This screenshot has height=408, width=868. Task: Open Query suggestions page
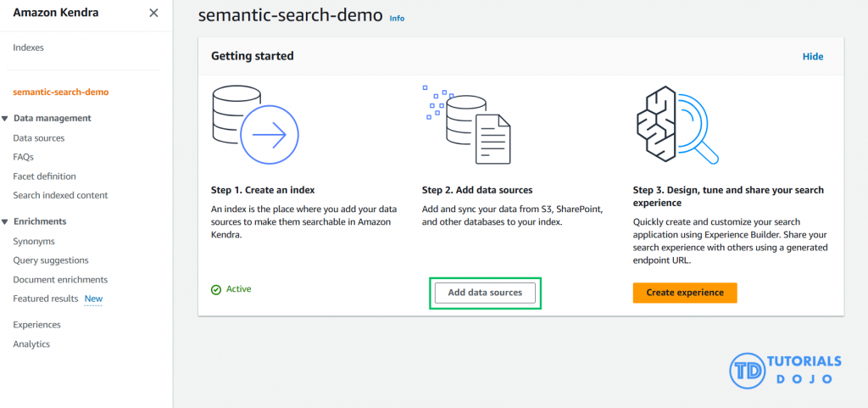pyautogui.click(x=50, y=260)
